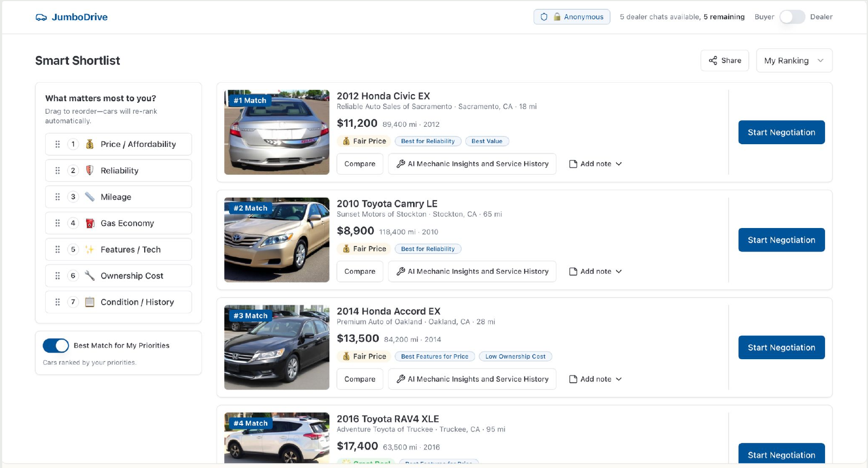
Task: Compare the 2014 Honda Accord EX
Action: [360, 379]
